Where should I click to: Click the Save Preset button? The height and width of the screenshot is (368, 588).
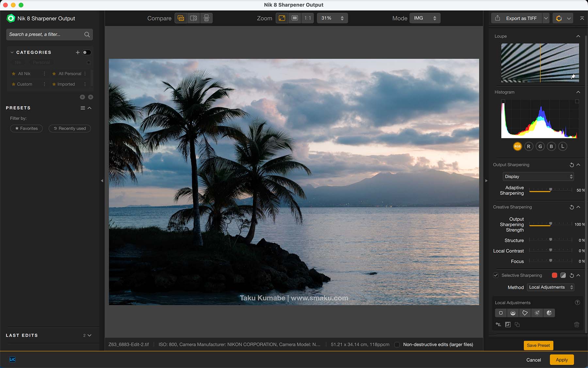[x=538, y=345]
